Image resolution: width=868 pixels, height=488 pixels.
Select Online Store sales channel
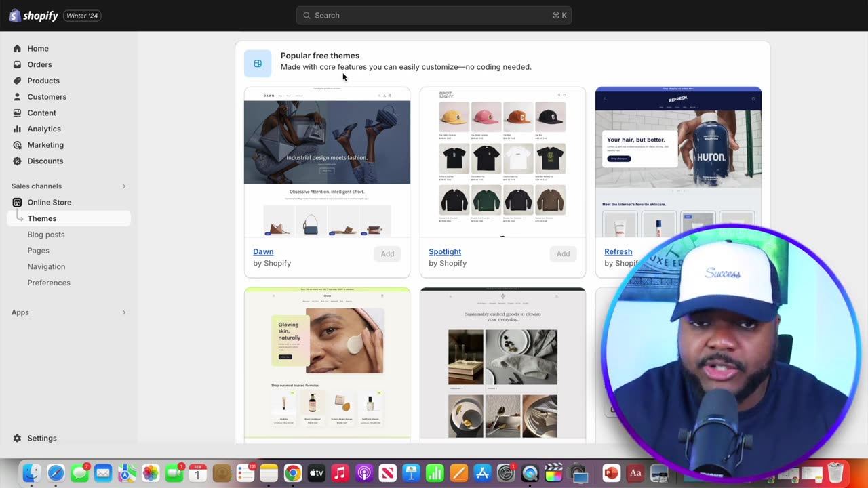[49, 203]
